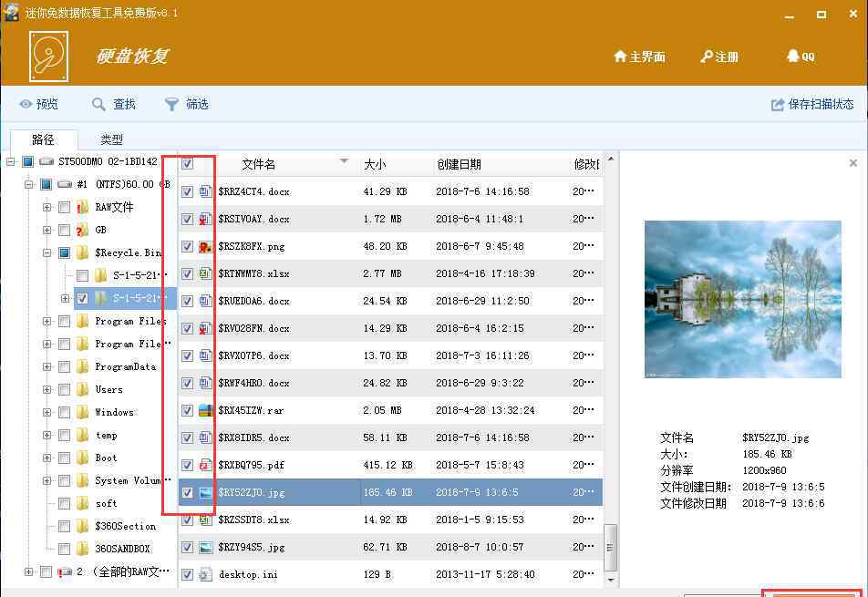The width and height of the screenshot is (868, 597).
Task: Switch to the 类型 tab
Action: pyautogui.click(x=111, y=139)
